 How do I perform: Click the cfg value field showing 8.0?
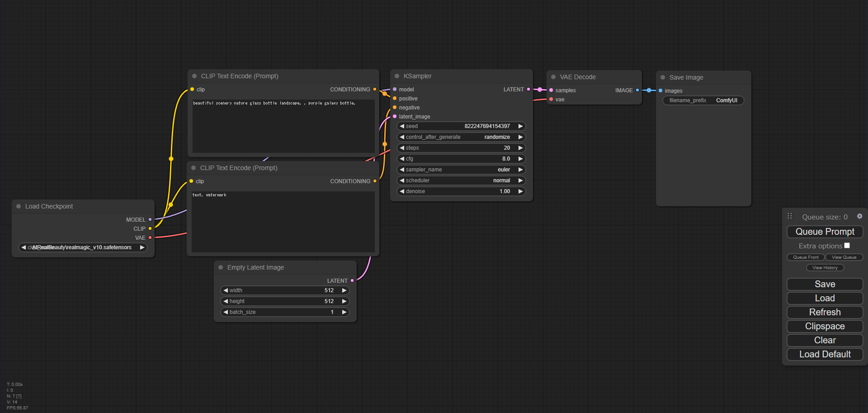tap(461, 159)
